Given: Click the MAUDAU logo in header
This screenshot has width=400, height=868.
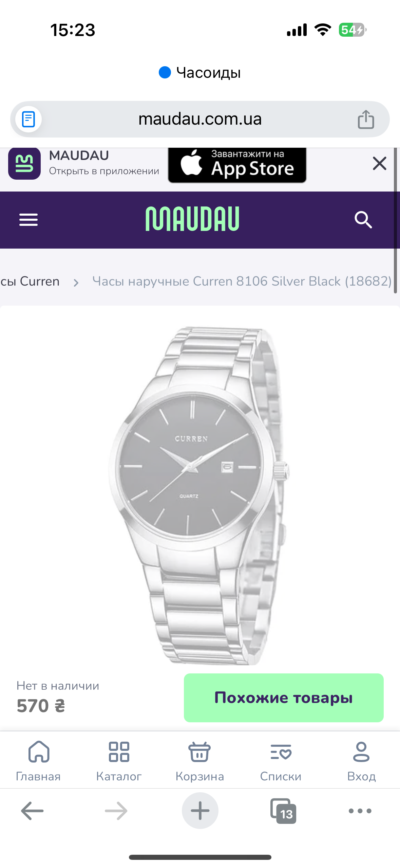Looking at the screenshot, I should (192, 219).
